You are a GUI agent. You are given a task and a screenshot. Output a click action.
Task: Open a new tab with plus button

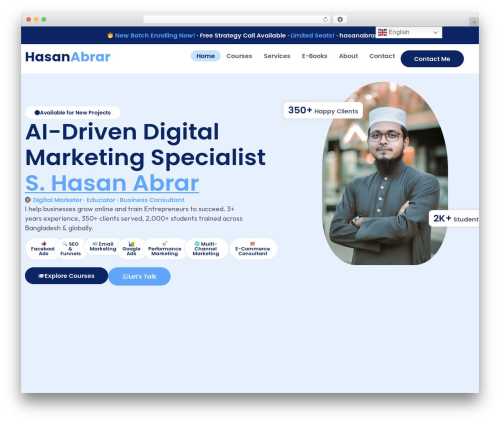tap(474, 22)
